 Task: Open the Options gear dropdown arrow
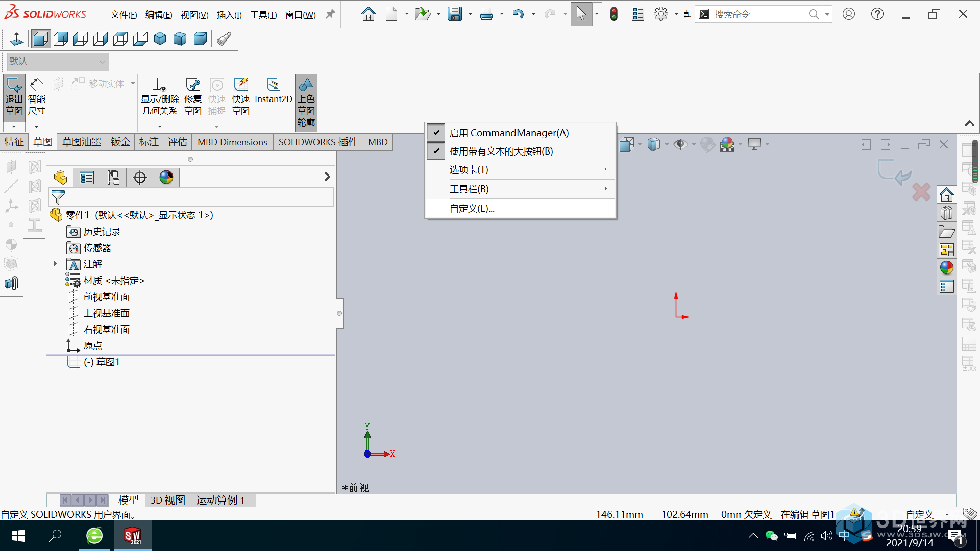tap(676, 14)
